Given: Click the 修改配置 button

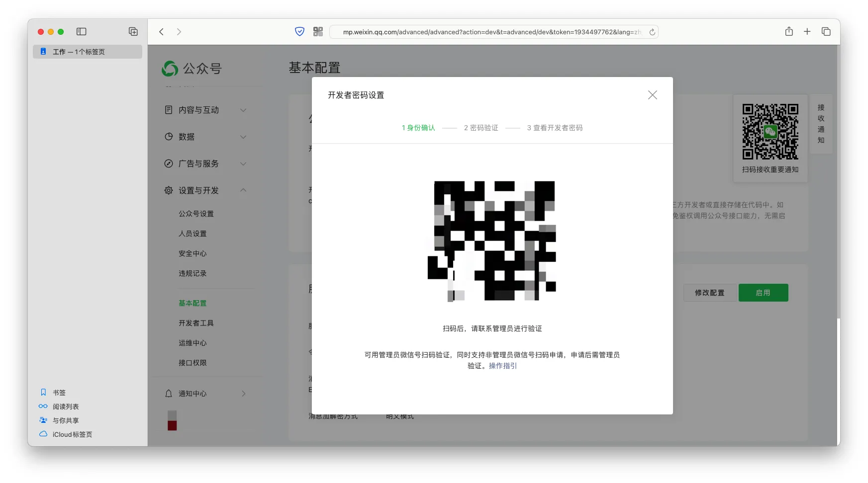Looking at the screenshot, I should 709,293.
